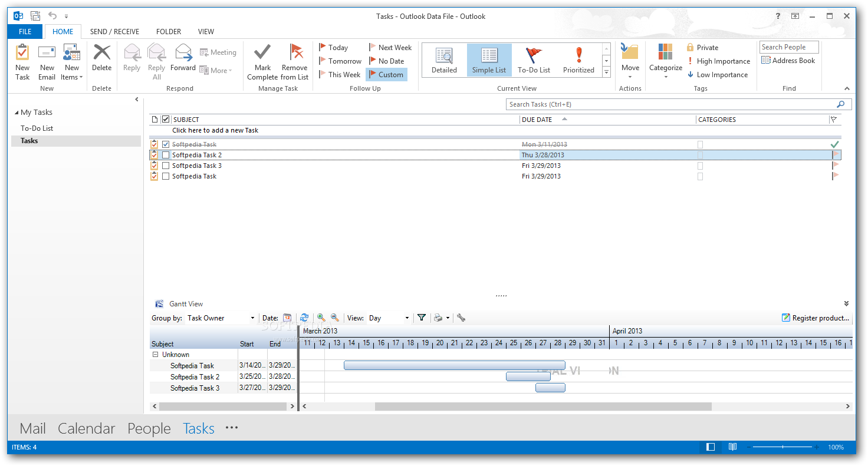Click in the Search Tasks field
The height and width of the screenshot is (466, 868).
(679, 104)
